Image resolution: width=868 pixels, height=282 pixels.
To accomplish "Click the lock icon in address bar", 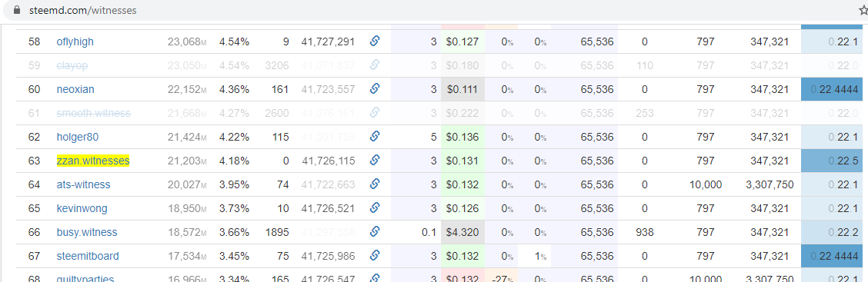I will (17, 10).
